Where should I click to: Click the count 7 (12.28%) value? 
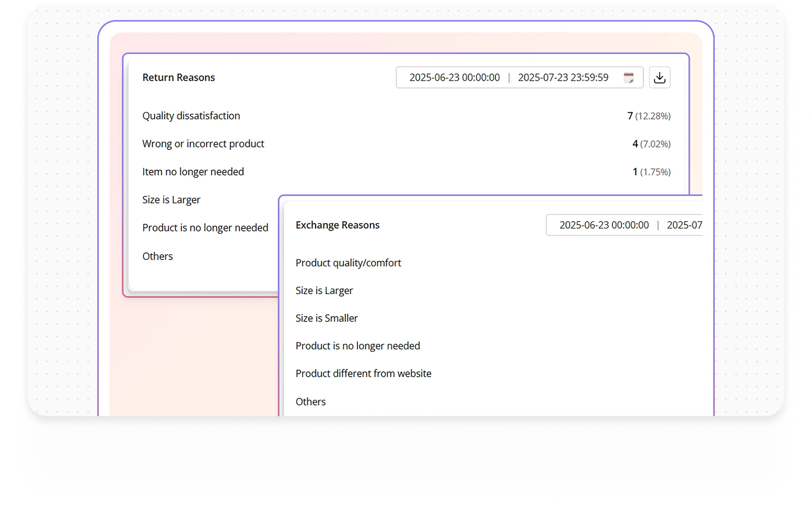click(x=649, y=115)
